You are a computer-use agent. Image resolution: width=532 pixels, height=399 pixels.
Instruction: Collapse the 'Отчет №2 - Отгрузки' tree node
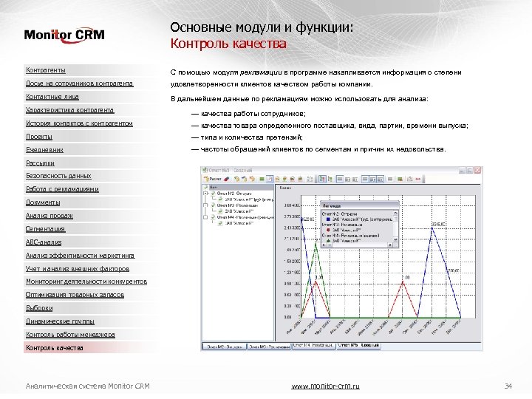205,194
